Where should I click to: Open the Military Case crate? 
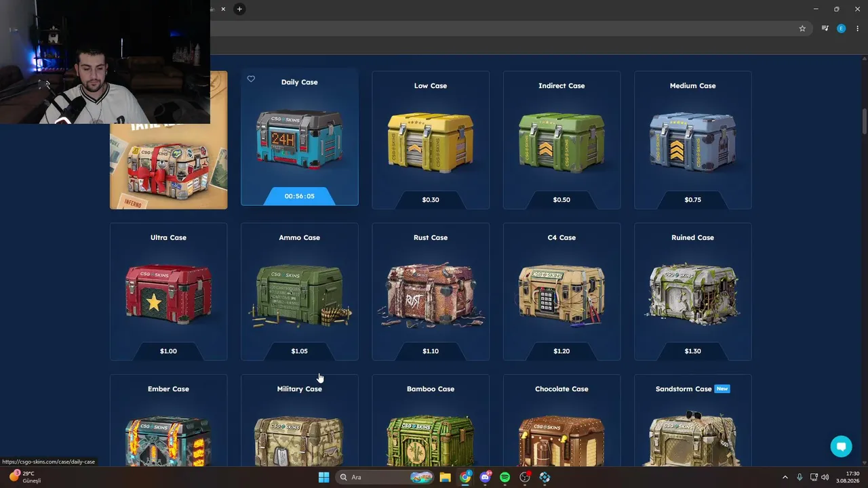tap(300, 441)
